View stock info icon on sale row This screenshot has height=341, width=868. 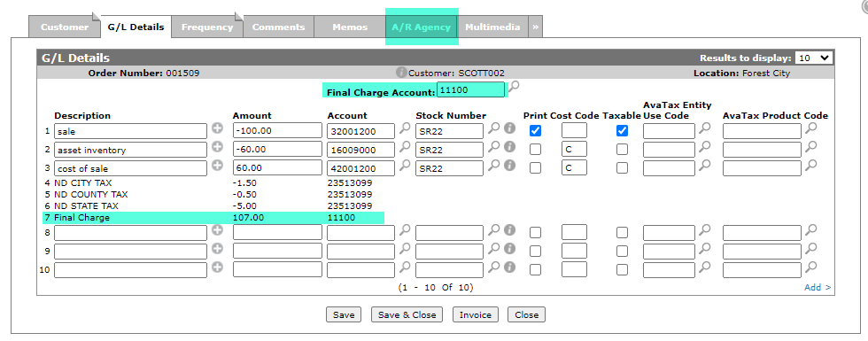pyautogui.click(x=510, y=128)
